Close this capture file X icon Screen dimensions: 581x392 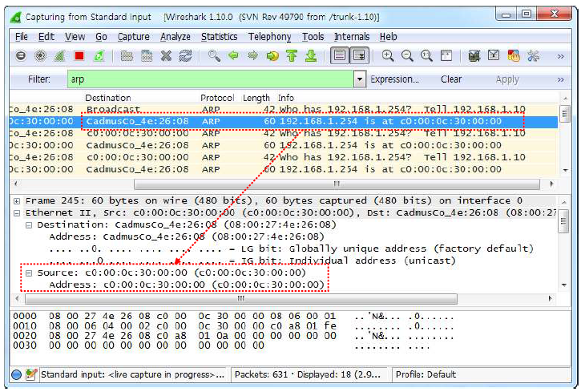pos(166,56)
